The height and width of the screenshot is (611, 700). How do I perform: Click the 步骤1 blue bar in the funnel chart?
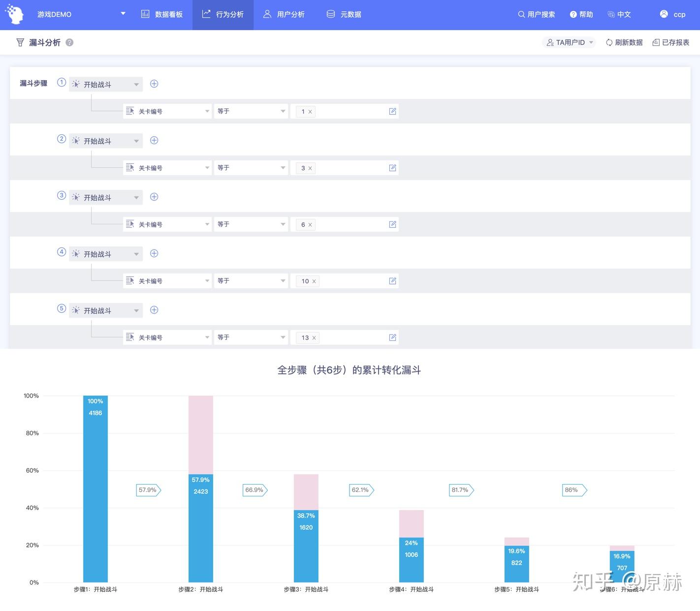point(95,487)
